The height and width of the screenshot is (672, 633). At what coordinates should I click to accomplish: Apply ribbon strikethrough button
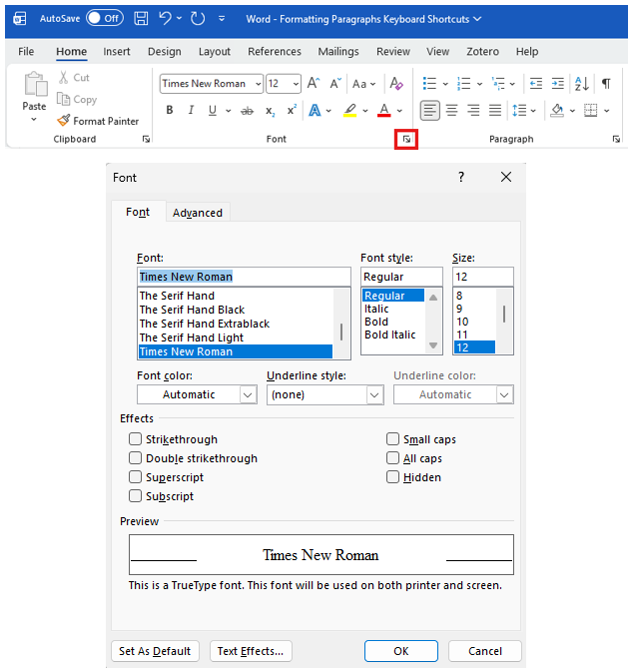coord(247,111)
